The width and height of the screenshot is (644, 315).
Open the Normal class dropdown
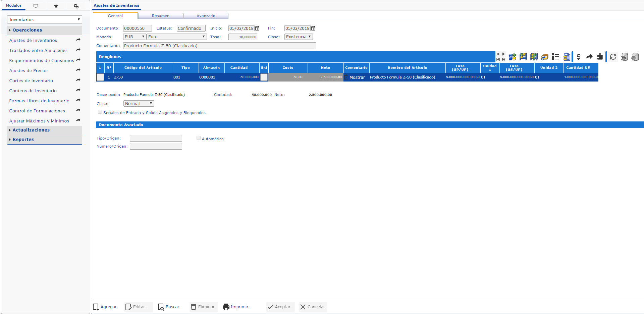click(x=139, y=104)
